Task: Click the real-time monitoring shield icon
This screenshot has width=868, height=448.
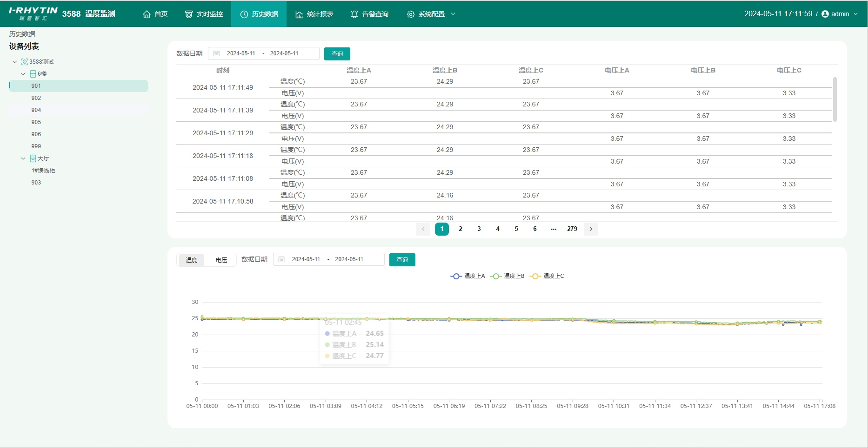Action: click(x=189, y=14)
